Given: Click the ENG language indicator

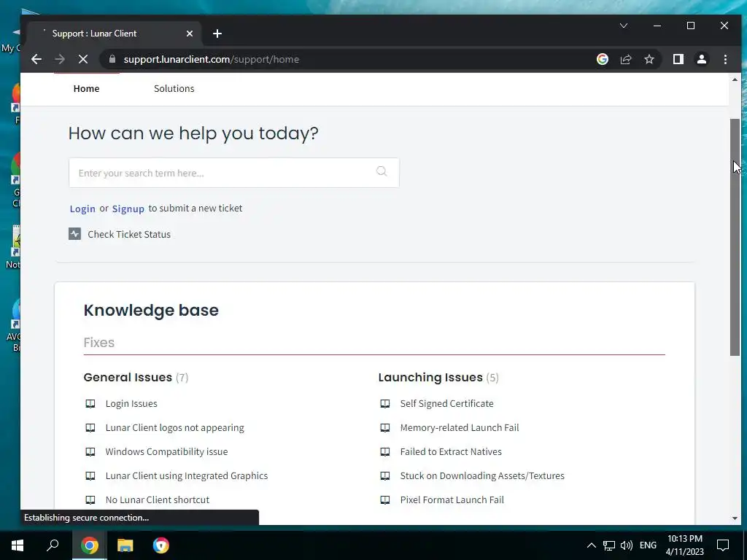Looking at the screenshot, I should [648, 545].
